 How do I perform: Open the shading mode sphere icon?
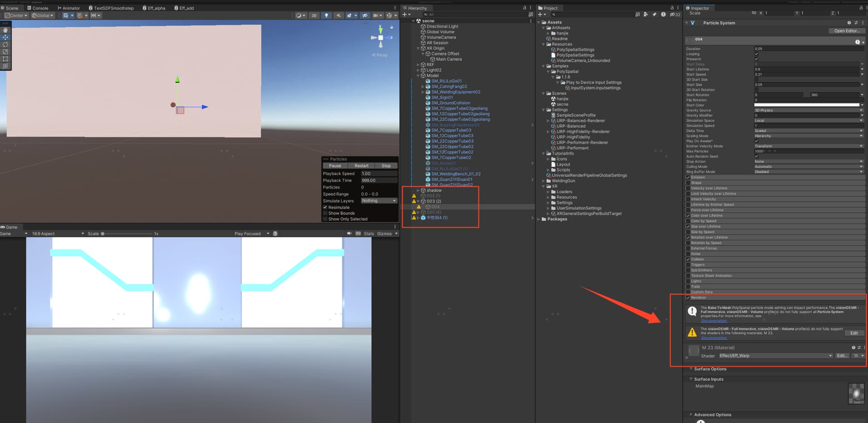[299, 15]
